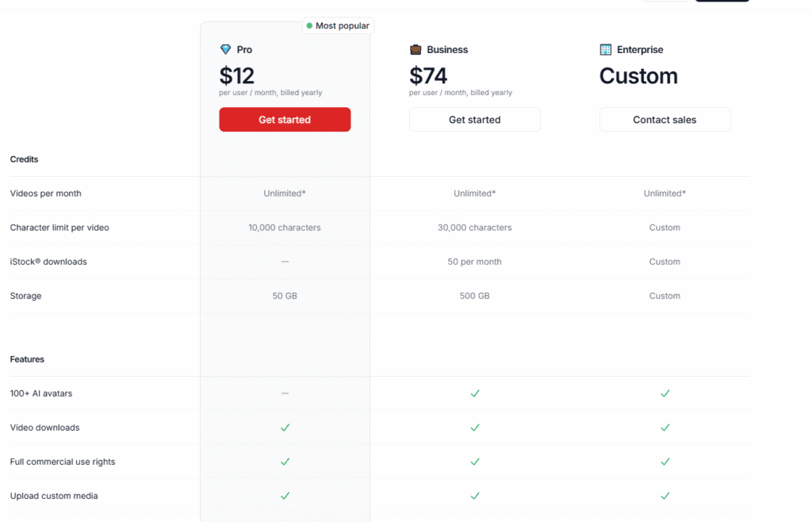
Task: Click the Pro Unlimited* videos value
Action: pyautogui.click(x=285, y=193)
